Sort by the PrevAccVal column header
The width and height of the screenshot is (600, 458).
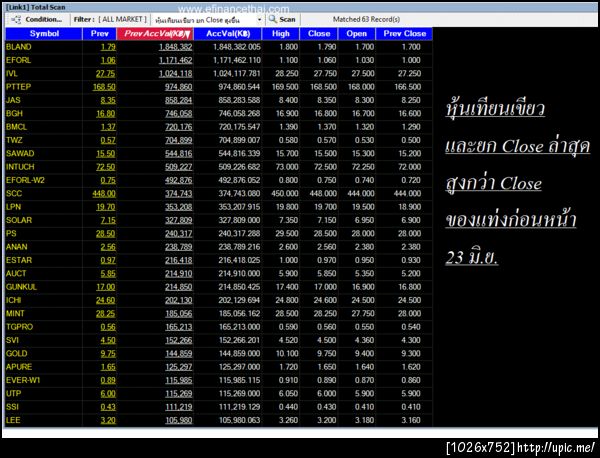click(x=155, y=34)
